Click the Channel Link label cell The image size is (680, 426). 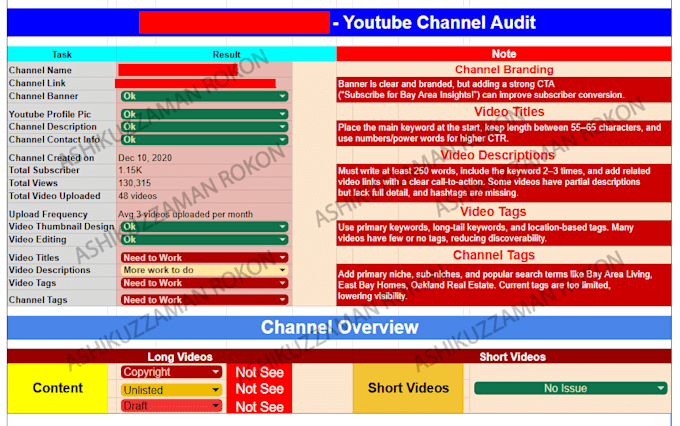tap(62, 83)
